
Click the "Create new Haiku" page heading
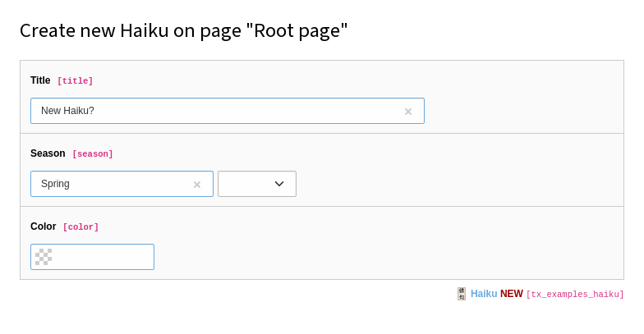183,31
